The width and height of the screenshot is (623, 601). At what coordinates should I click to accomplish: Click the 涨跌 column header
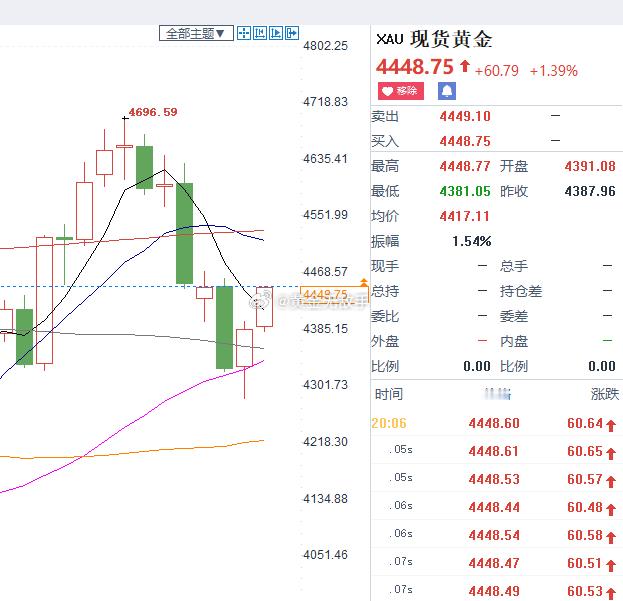pyautogui.click(x=604, y=394)
